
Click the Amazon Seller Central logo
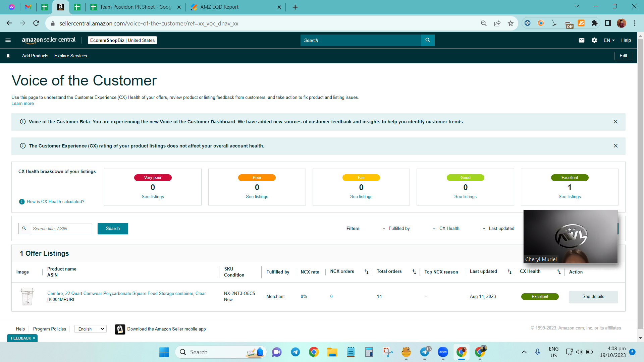point(49,40)
